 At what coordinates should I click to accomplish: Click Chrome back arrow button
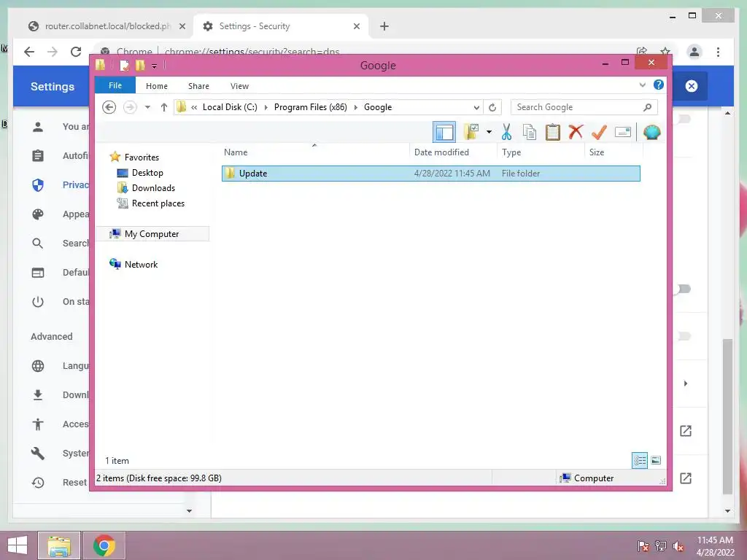tap(29, 52)
